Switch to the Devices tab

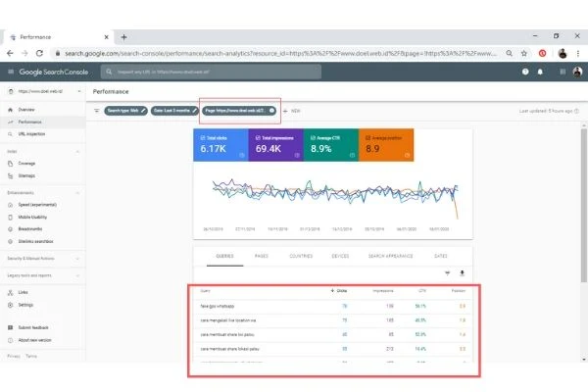click(x=340, y=256)
